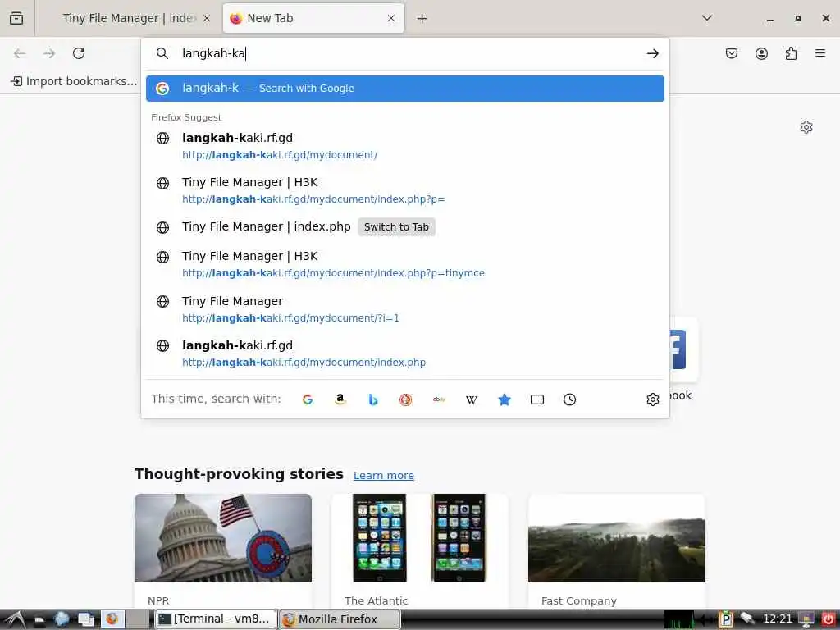Search this time with Wikipedia icon
This screenshot has height=630, width=840.
(x=472, y=399)
